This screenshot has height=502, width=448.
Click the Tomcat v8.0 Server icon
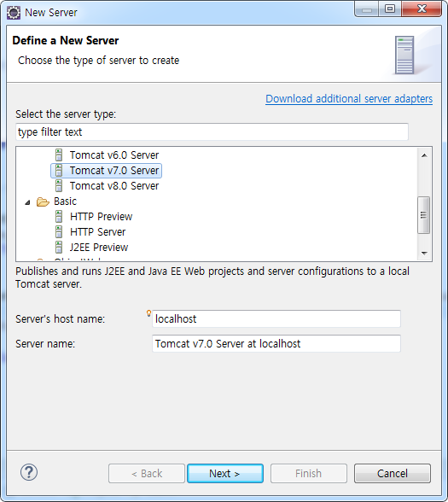coord(59,186)
